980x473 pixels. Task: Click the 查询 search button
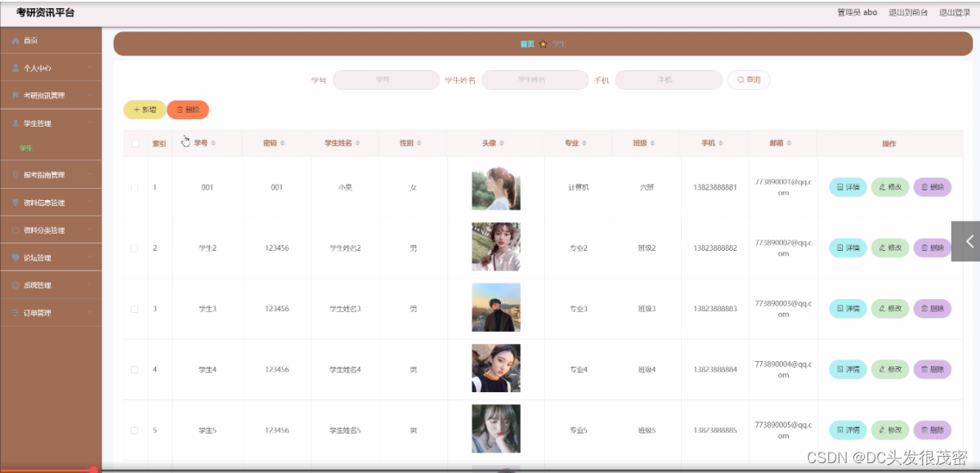pos(749,80)
